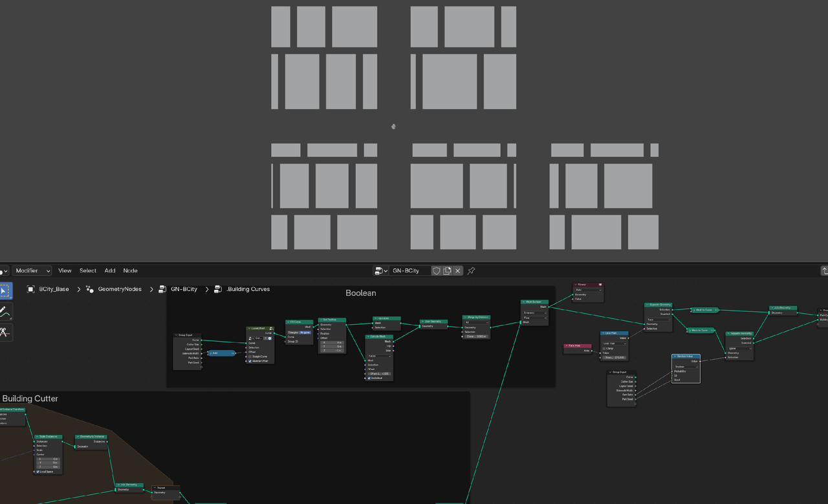This screenshot has width=828, height=504.
Task: Open the Node menu
Action: (131, 270)
